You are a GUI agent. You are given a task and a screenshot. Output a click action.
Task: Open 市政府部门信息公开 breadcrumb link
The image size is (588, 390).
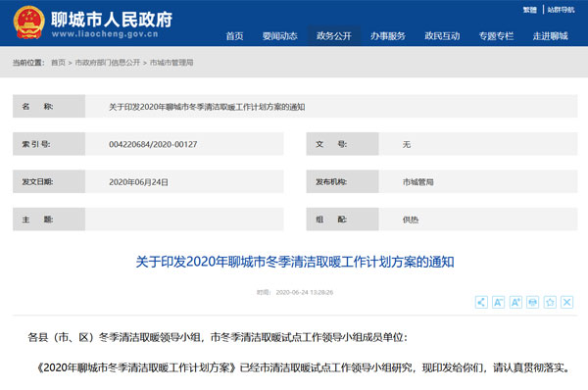click(x=108, y=63)
